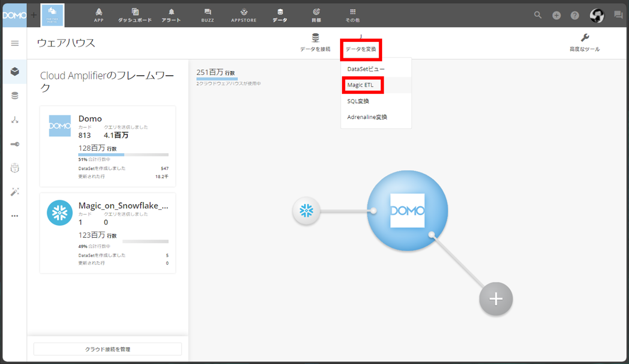Image resolution: width=629 pixels, height=364 pixels.
Task: Open the Magic_on_Snowflake warehouse card
Action: pos(108,233)
